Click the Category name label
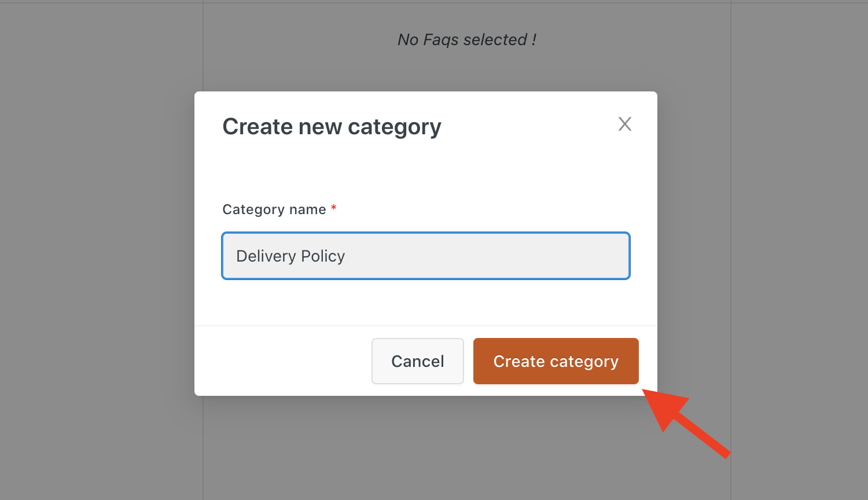Viewport: 868px width, 500px height. [x=274, y=209]
